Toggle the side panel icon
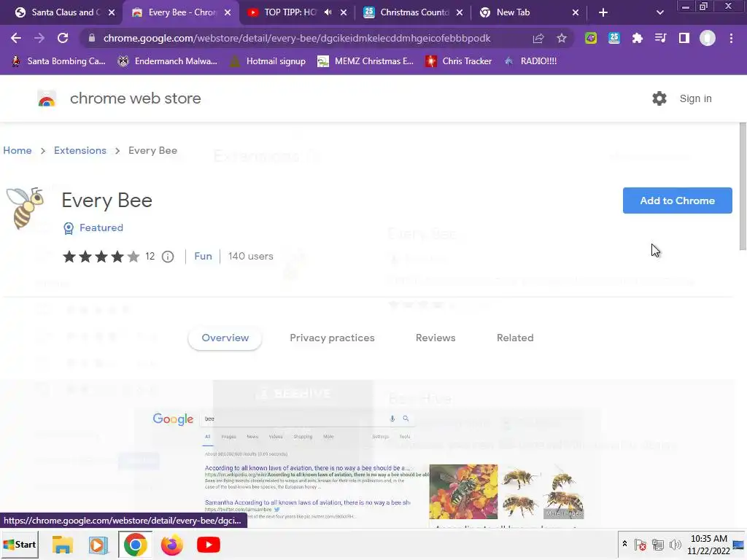Screen dimensions: 747x560 (x=684, y=38)
